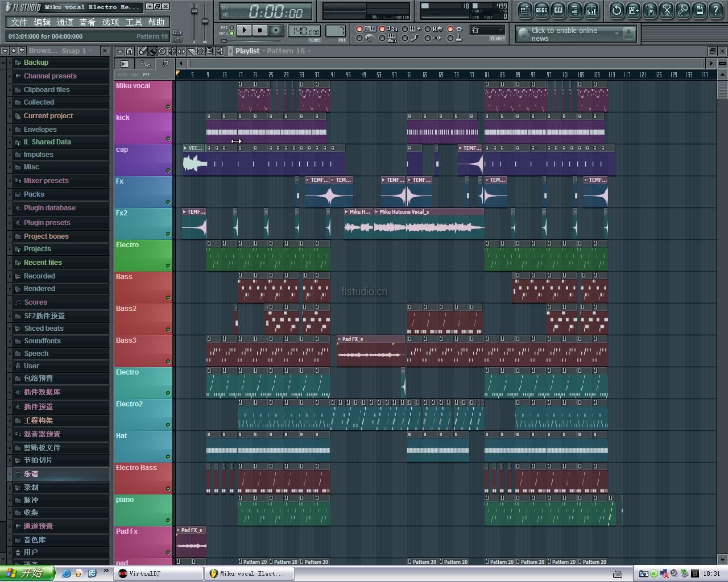Choose the Select tool in Playlist toolbar
The image size is (728, 582).
[200, 51]
